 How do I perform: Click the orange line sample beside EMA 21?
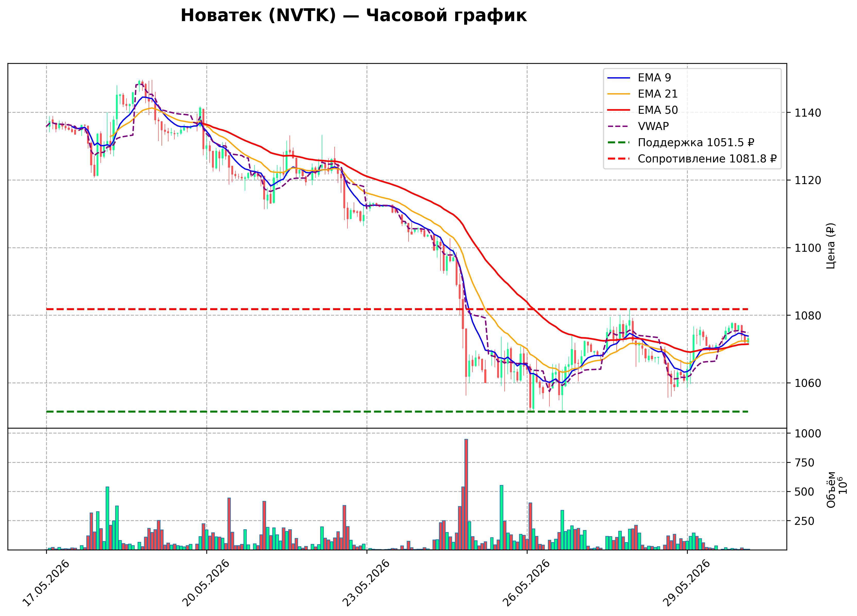pos(618,94)
